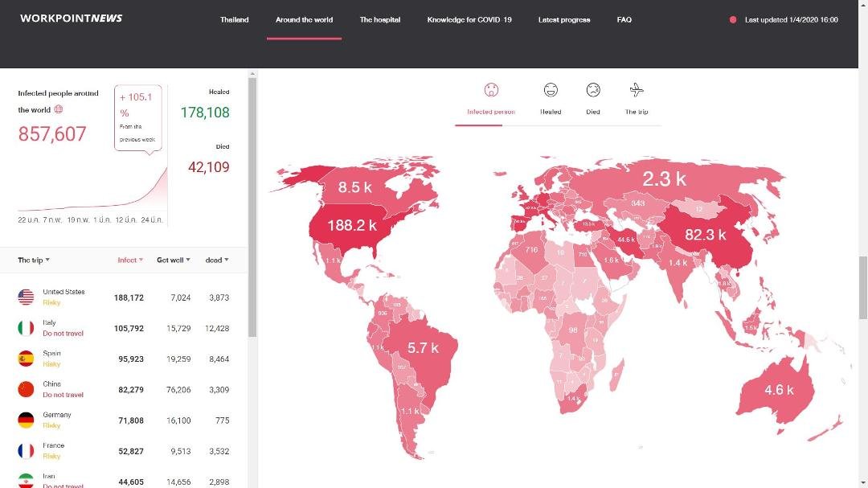Open the WORKPOINTNEWS logo
Screen dimensions: 868x488
pos(72,18)
